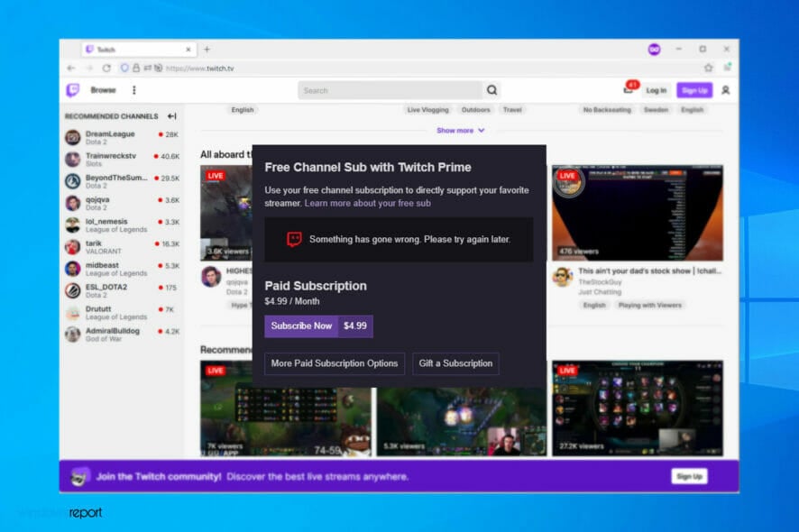Open More Paid Subscription Options
Screen dimensions: 799x532
[335, 363]
